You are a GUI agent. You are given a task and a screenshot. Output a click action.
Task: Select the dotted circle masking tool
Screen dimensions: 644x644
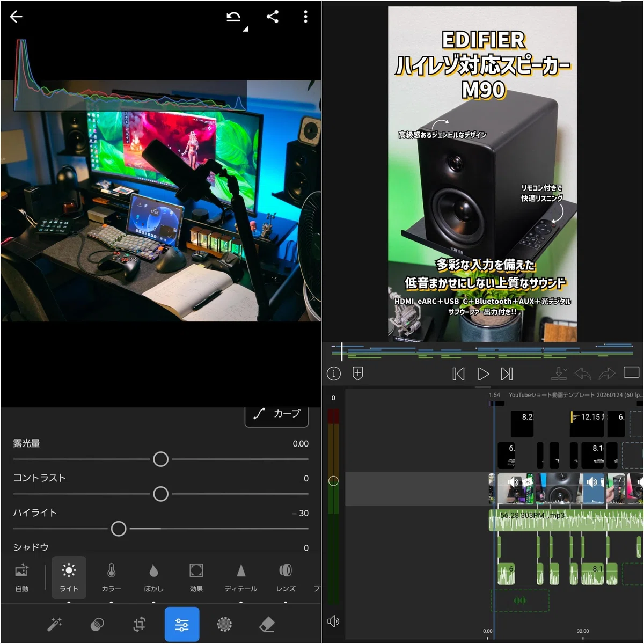pyautogui.click(x=224, y=624)
